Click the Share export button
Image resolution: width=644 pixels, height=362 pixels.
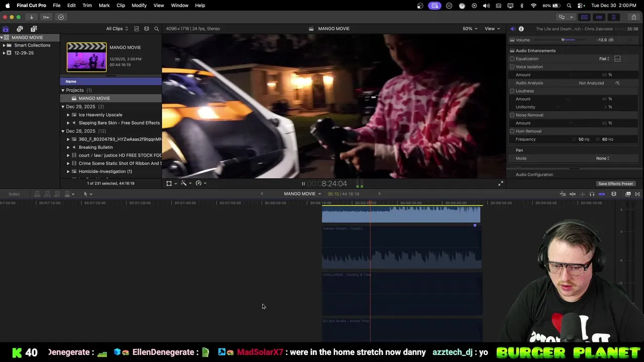[633, 17]
